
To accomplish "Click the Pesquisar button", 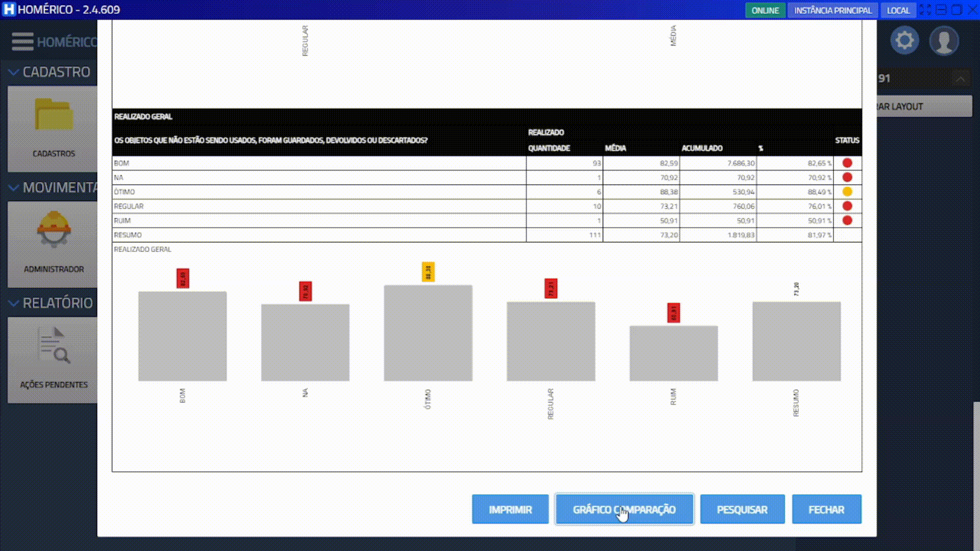I will (742, 509).
